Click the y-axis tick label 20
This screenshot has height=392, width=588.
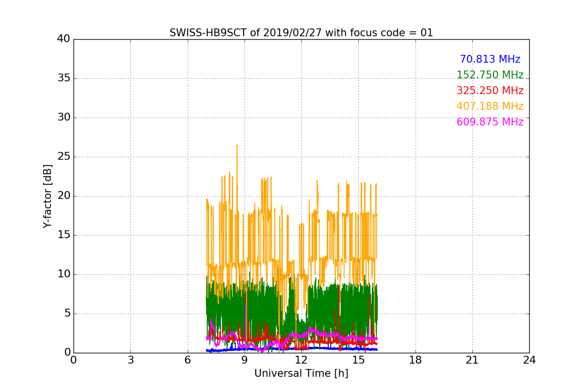[x=64, y=196]
